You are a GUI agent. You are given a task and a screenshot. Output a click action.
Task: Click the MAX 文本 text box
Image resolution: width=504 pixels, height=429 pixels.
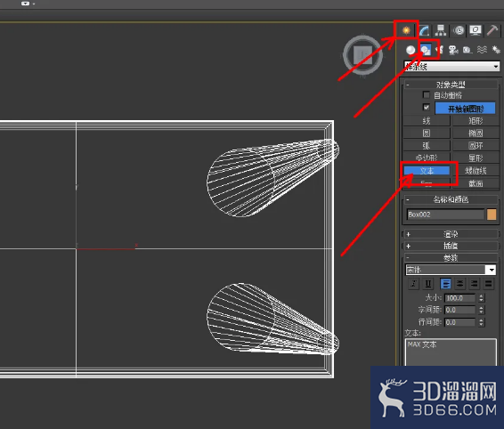click(x=451, y=352)
